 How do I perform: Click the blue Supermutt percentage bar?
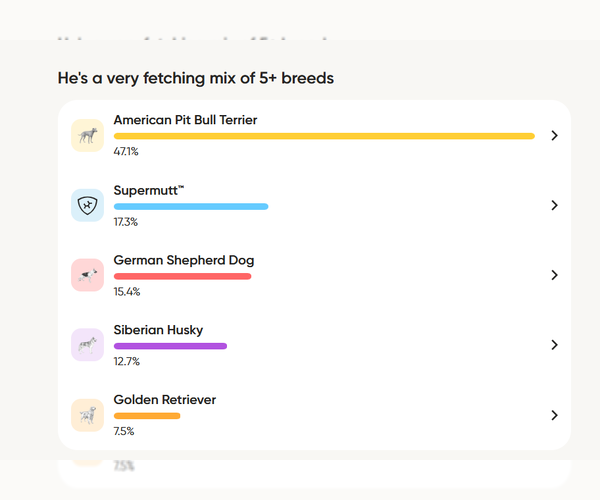tap(191, 206)
